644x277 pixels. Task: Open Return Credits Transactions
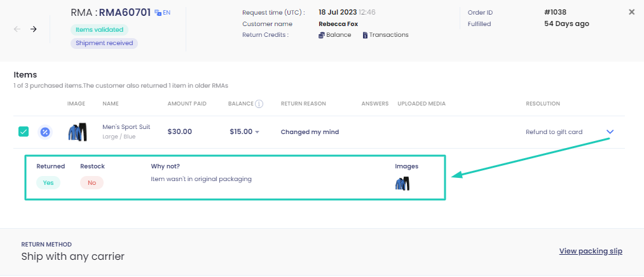pos(385,35)
